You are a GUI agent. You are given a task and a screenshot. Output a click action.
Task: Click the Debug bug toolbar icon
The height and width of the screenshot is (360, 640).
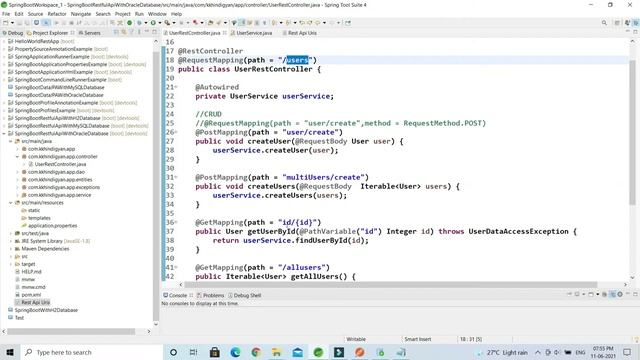(x=139, y=23)
